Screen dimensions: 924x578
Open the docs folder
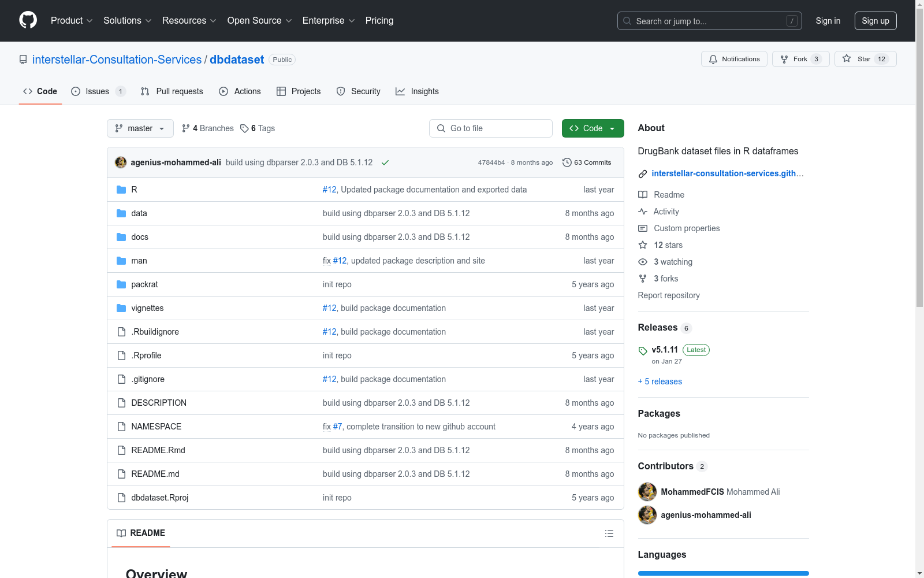point(140,237)
